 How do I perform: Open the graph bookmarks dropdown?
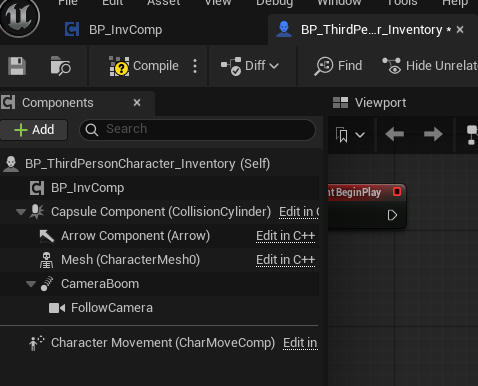point(350,135)
